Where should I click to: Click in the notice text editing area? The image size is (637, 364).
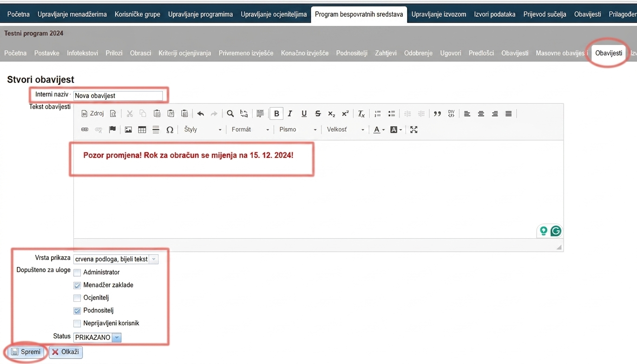coord(318,189)
